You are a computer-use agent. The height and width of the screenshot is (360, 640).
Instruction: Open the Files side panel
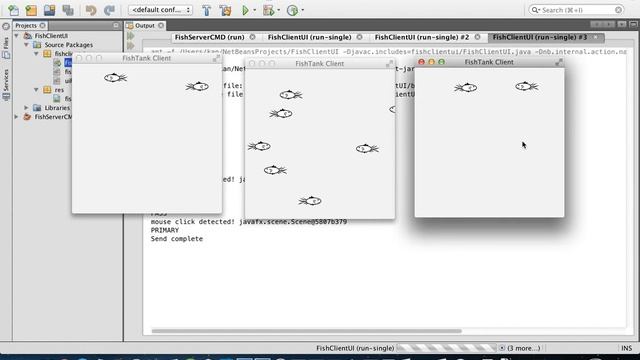(x=6, y=48)
